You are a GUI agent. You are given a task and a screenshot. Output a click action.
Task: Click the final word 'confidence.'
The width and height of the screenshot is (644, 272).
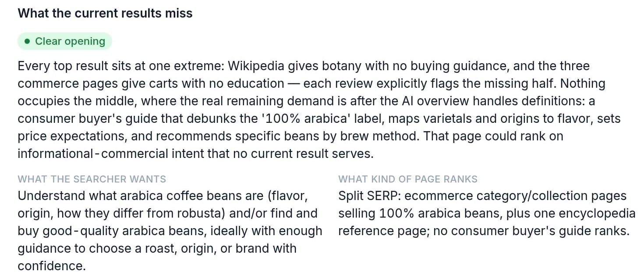52,266
